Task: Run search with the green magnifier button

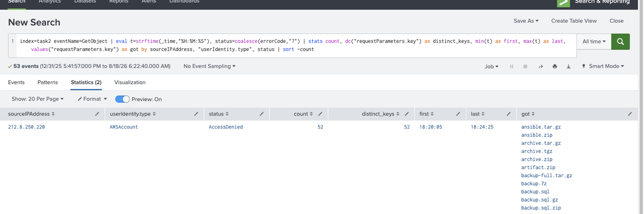Action: pos(620,42)
